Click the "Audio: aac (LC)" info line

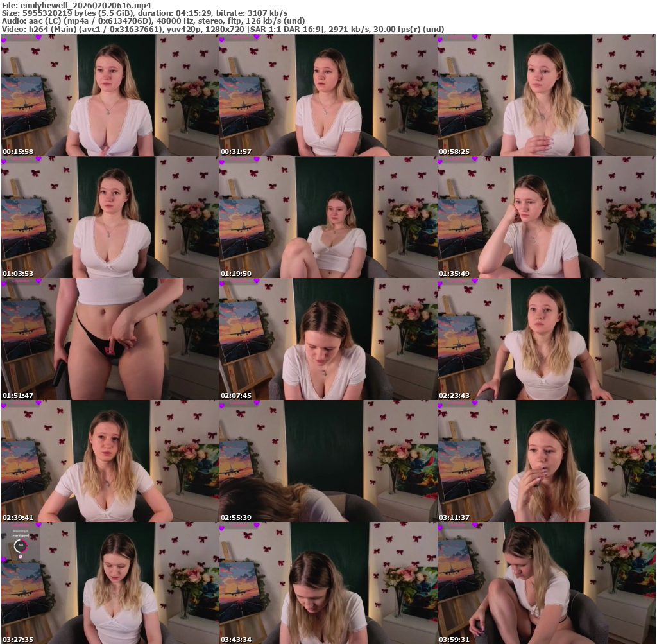click(x=153, y=21)
